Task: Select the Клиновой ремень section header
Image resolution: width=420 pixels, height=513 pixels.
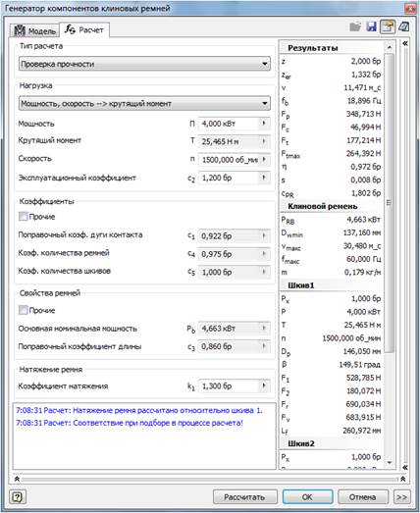Action: (x=323, y=206)
